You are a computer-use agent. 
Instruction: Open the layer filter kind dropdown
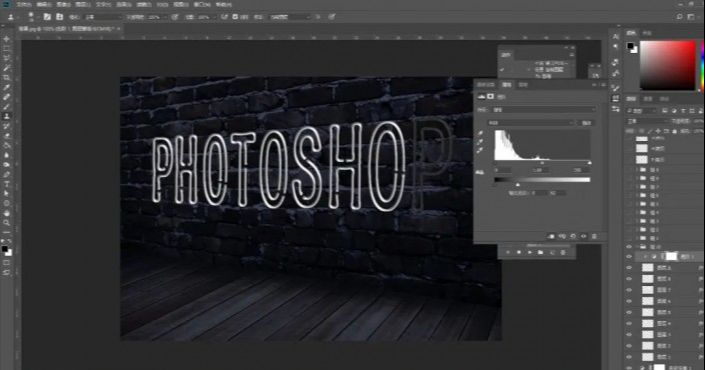coord(643,111)
